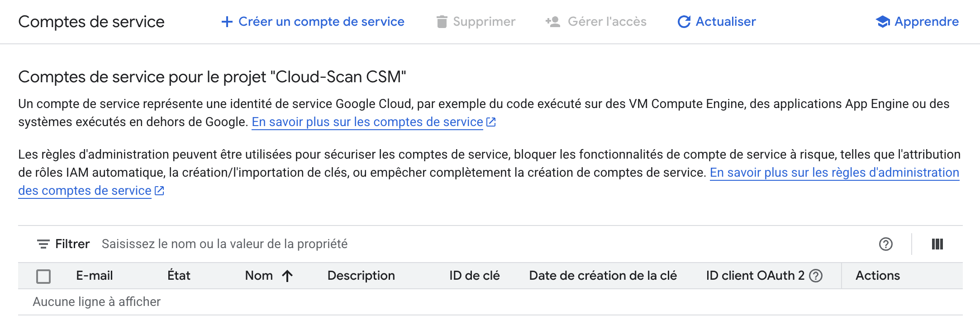Click the Actualiser button label
The height and width of the screenshot is (329, 980).
click(x=725, y=22)
